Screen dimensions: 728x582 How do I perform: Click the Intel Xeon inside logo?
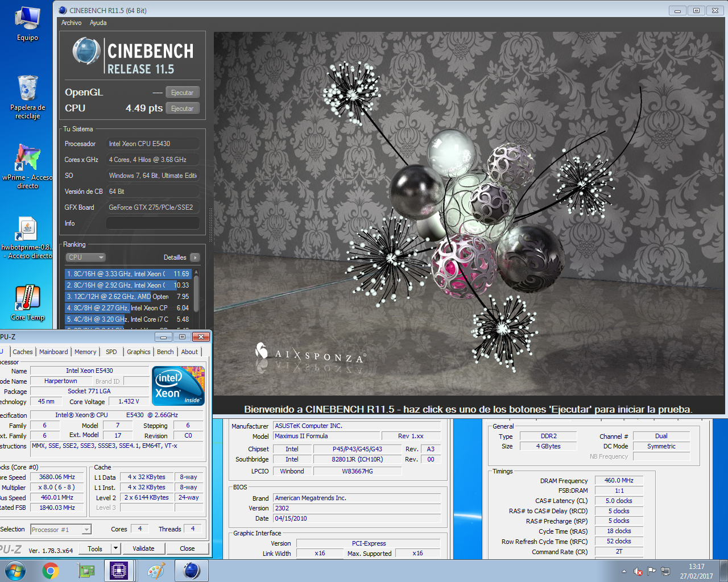tap(178, 385)
